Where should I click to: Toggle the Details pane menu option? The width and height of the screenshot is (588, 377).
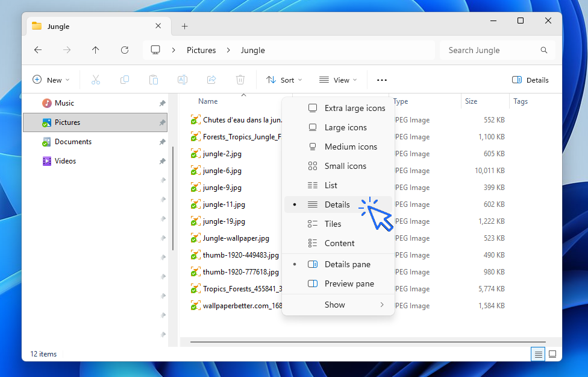pyautogui.click(x=347, y=264)
